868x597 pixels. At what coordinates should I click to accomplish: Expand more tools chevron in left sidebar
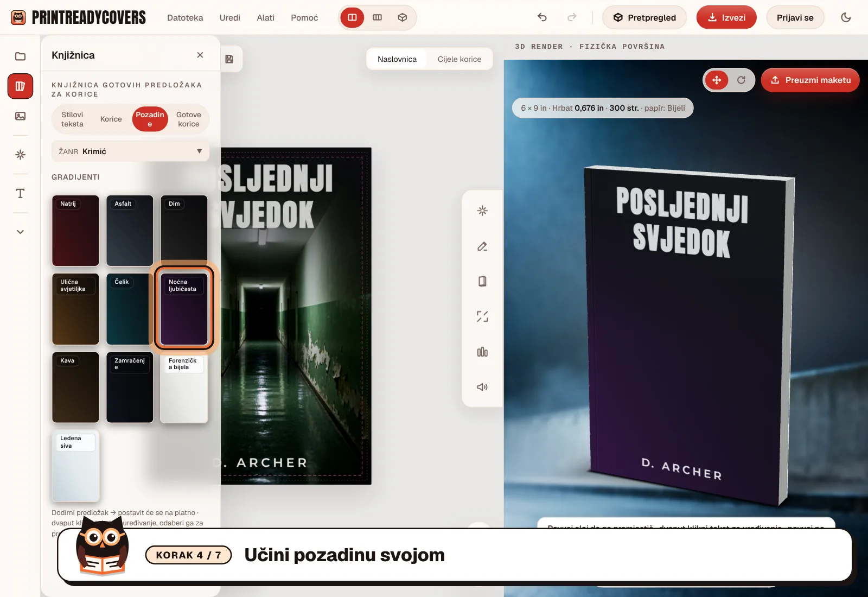coord(20,232)
